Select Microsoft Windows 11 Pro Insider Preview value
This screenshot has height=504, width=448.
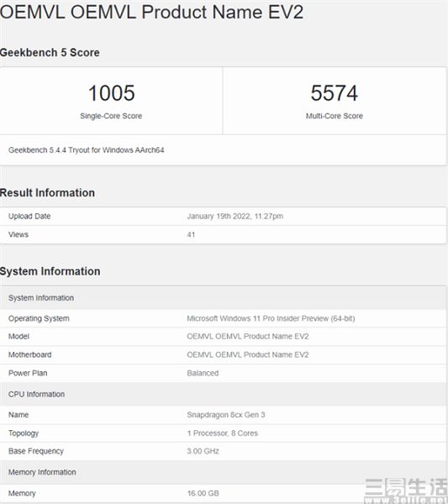click(x=271, y=318)
